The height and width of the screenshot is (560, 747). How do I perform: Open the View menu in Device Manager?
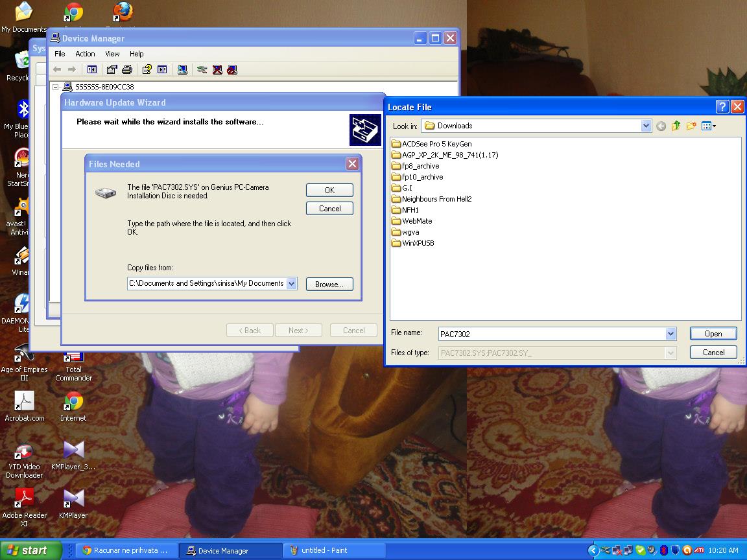click(x=112, y=54)
